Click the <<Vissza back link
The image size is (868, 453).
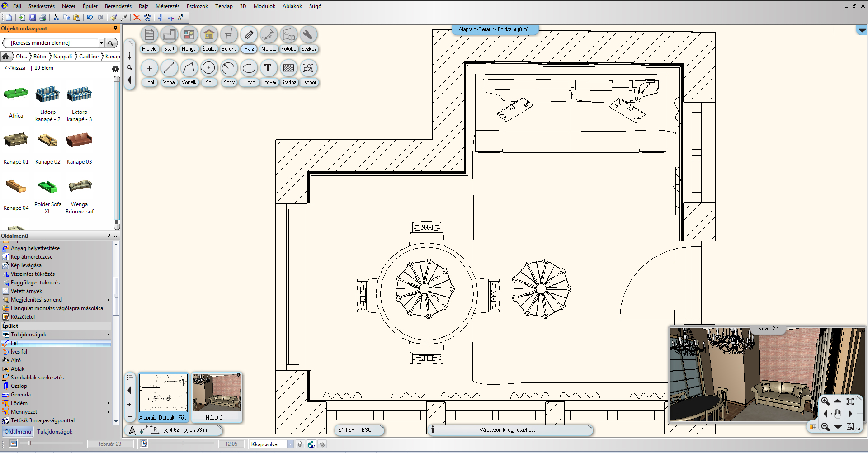[15, 68]
